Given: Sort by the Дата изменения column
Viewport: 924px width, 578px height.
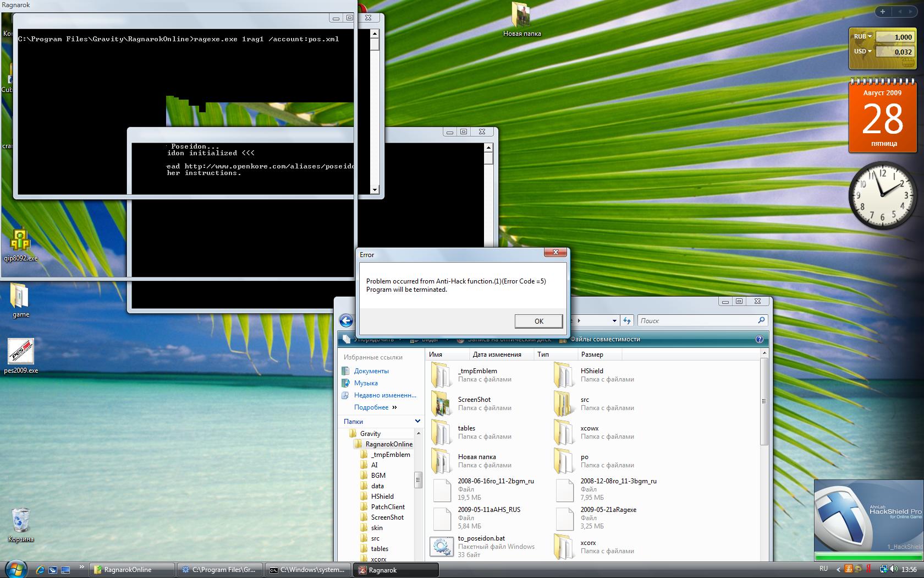Looking at the screenshot, I should click(502, 355).
